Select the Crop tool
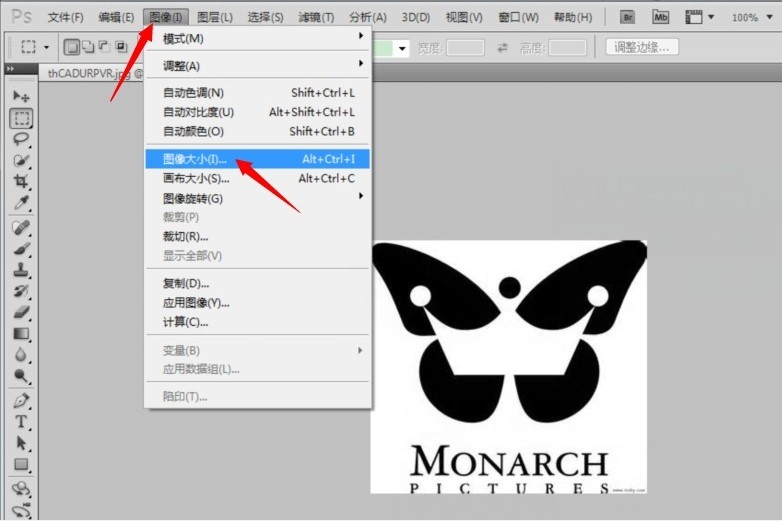The image size is (782, 521). pyautogui.click(x=21, y=181)
